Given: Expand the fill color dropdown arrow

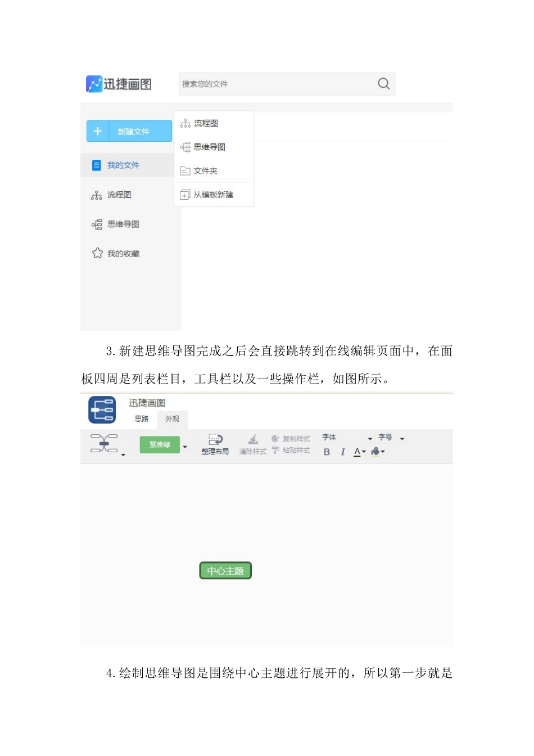Looking at the screenshot, I should click(x=383, y=452).
